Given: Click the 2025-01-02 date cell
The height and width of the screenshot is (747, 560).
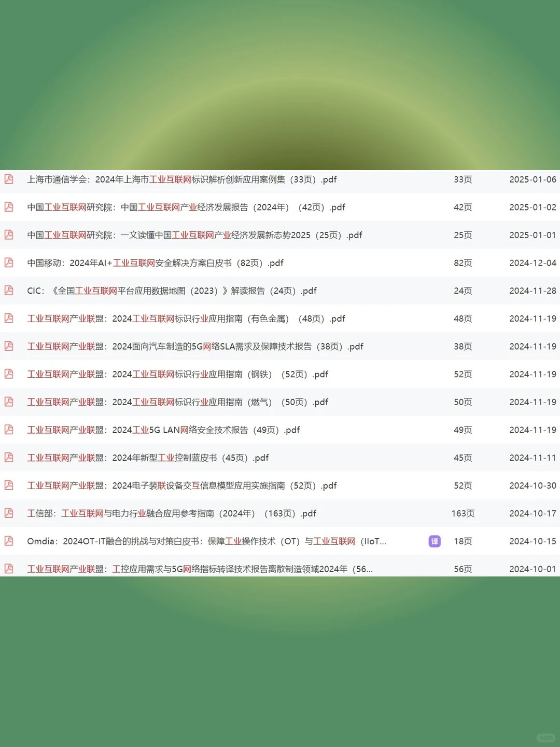Looking at the screenshot, I should 533,208.
